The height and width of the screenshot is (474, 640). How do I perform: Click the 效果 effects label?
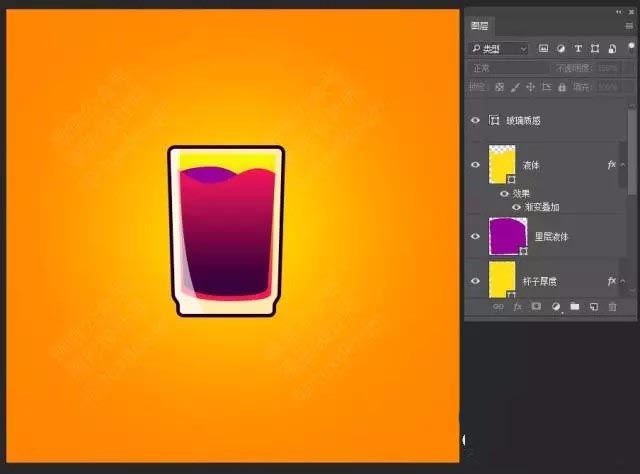pyautogui.click(x=521, y=194)
